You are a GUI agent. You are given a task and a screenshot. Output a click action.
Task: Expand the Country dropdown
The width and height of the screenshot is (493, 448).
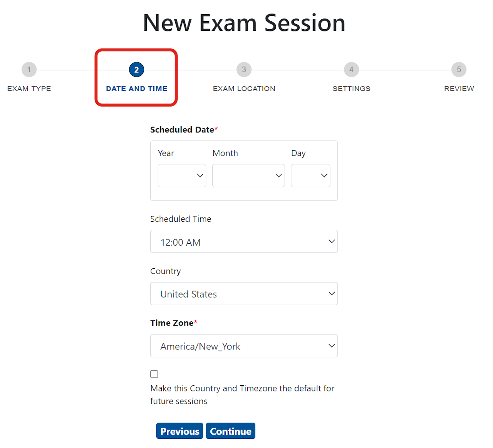(x=244, y=294)
